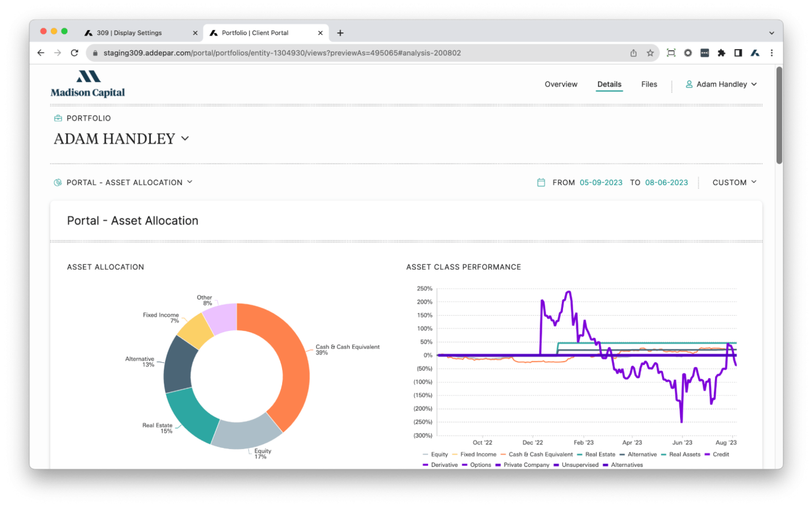Open the Custom date range dropdown
The height and width of the screenshot is (508, 812).
pyautogui.click(x=735, y=183)
